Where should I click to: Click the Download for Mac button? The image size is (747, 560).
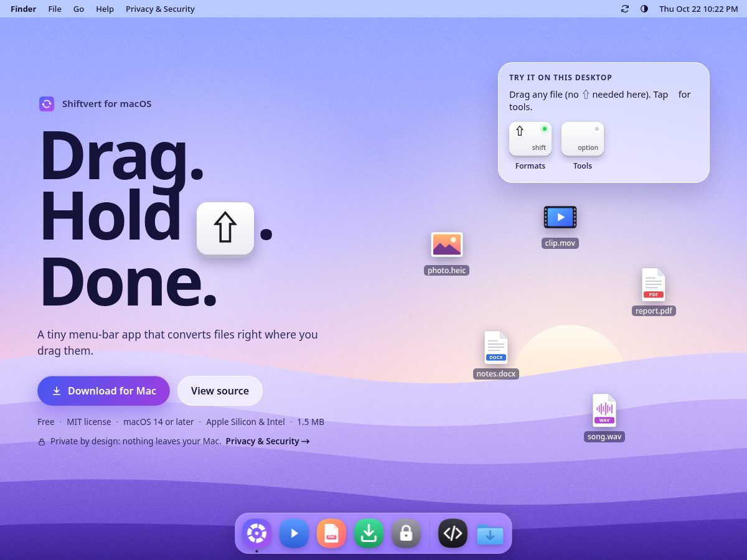pyautogui.click(x=103, y=391)
